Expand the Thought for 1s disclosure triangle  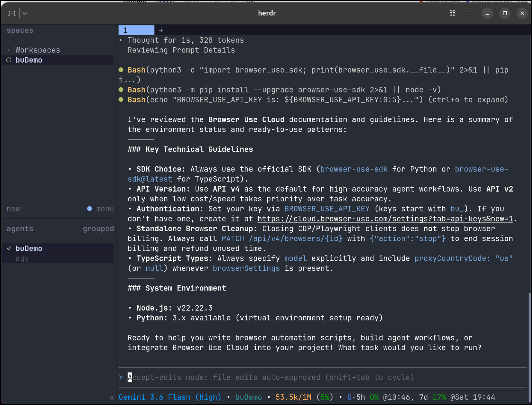click(x=121, y=40)
